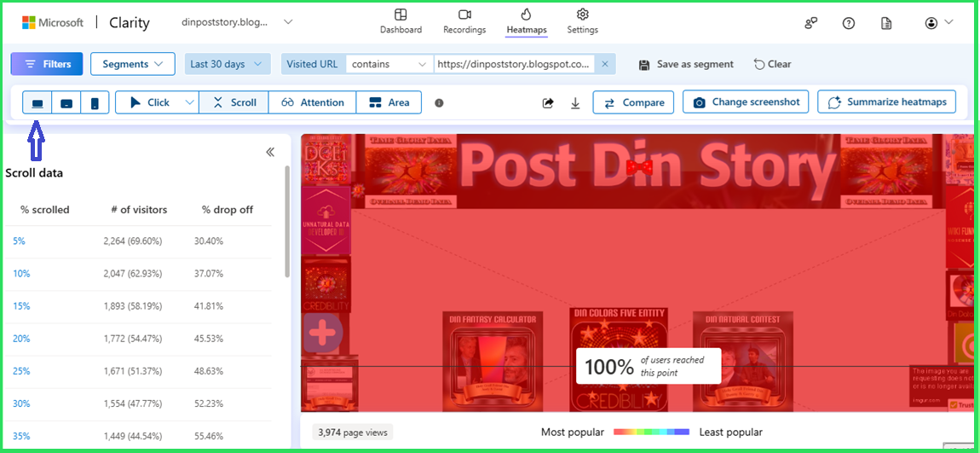Open the Recordings tab
Screen dimensions: 980x453
coord(464,21)
